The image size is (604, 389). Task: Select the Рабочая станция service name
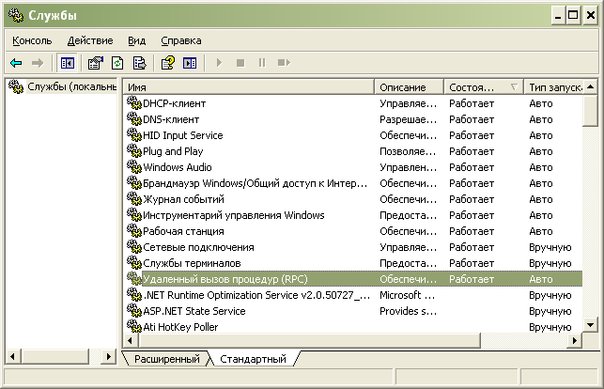[184, 231]
